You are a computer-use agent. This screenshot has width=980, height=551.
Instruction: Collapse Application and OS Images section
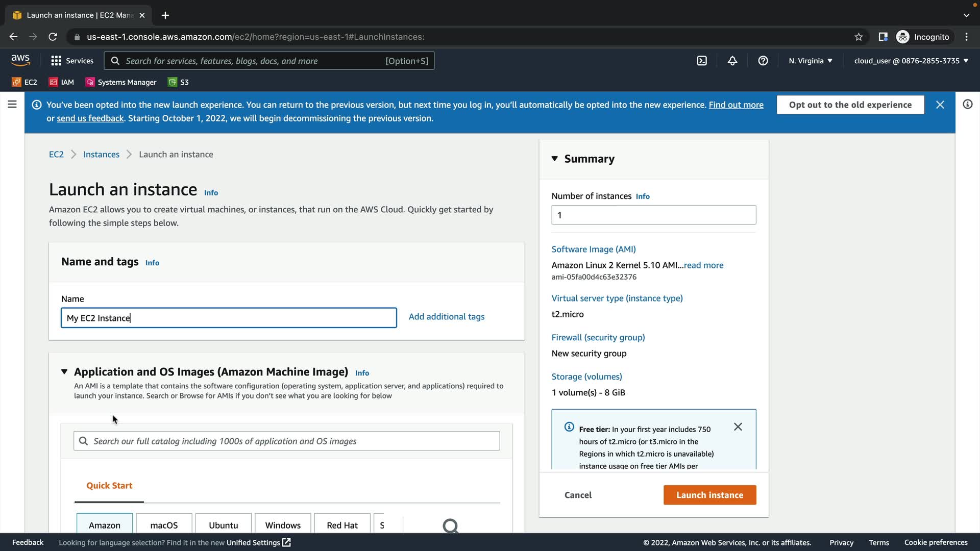pyautogui.click(x=64, y=372)
